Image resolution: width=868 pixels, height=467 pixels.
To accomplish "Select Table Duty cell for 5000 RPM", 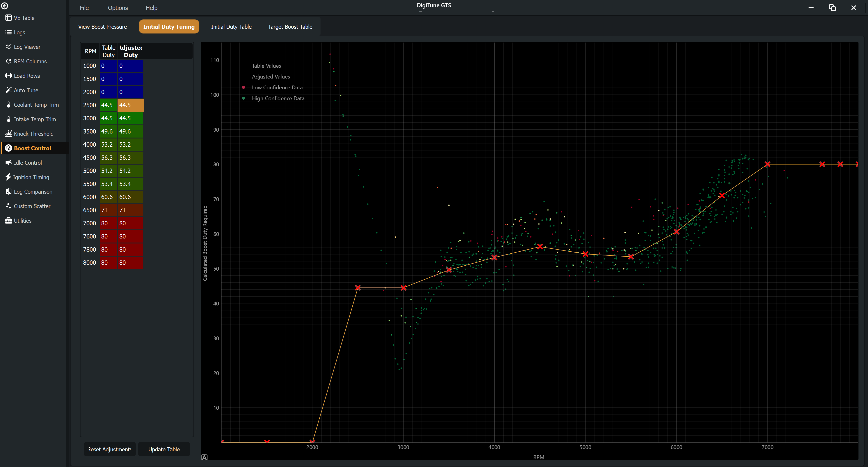I will pos(108,171).
